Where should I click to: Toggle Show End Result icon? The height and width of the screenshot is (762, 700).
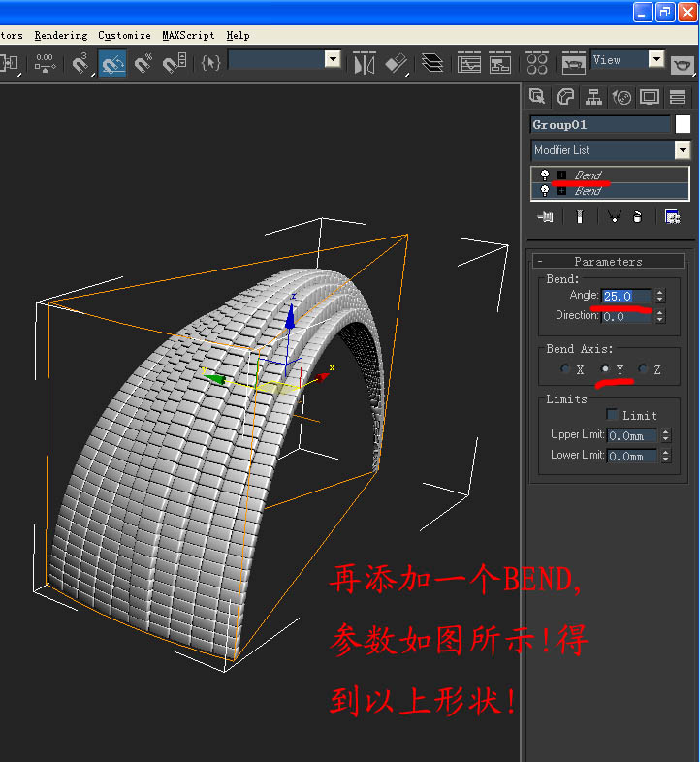pos(580,217)
